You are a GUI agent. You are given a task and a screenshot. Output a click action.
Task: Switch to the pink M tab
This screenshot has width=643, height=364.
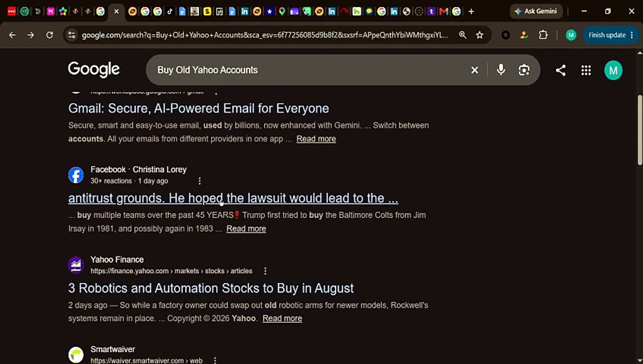point(51,11)
